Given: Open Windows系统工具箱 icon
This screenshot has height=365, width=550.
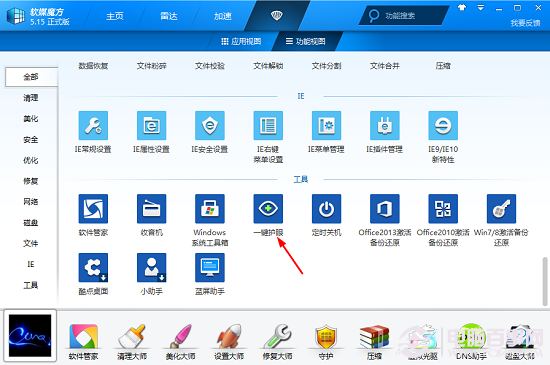Looking at the screenshot, I should (210, 209).
